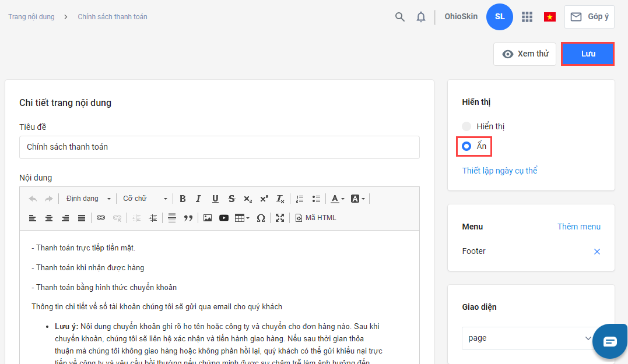Insert a hyperlink with link icon

101,218
